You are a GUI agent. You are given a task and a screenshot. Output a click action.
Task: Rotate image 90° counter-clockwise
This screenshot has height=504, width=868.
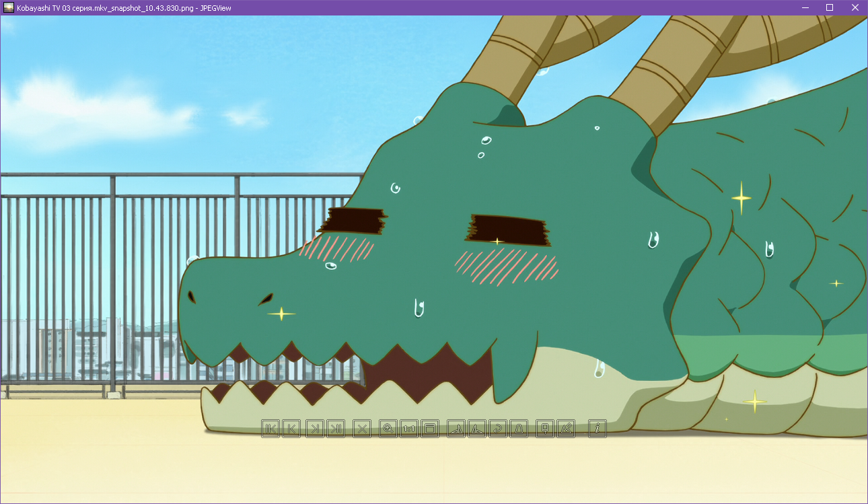pos(476,429)
